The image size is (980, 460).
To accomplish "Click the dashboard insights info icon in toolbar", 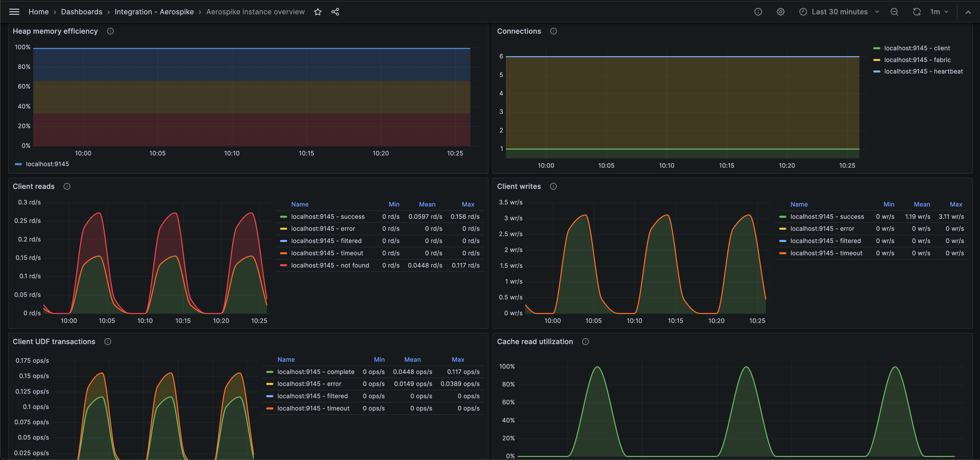I will [758, 12].
